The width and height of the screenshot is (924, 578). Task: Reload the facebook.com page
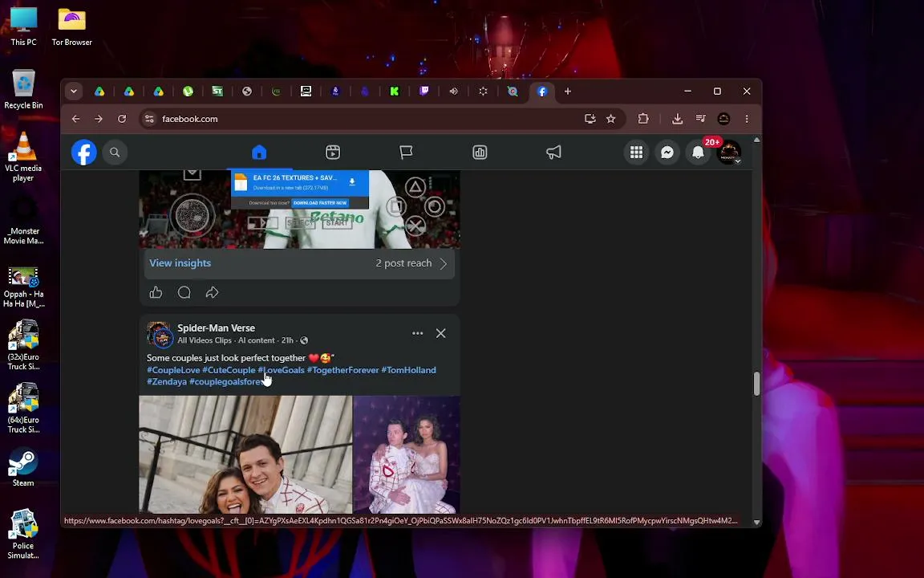tap(122, 119)
